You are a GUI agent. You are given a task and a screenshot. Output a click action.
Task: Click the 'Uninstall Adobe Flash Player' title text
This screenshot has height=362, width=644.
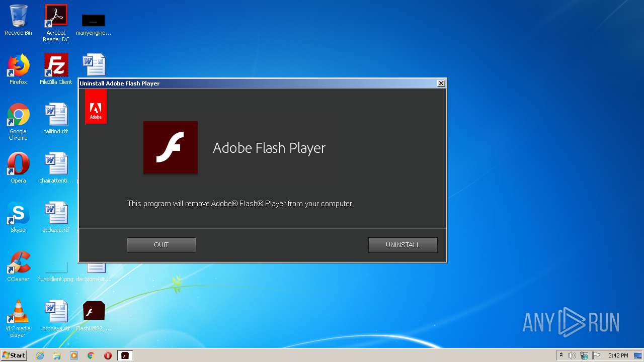pos(119,83)
